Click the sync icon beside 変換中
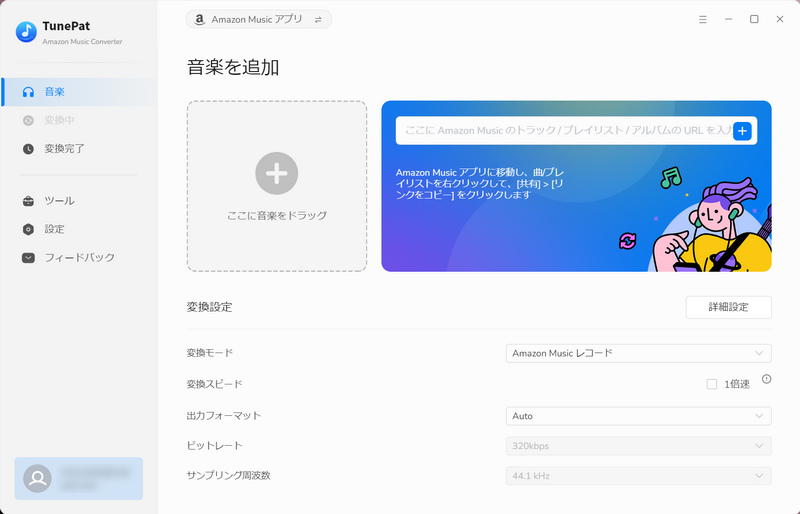The width and height of the screenshot is (800, 514). coord(28,120)
